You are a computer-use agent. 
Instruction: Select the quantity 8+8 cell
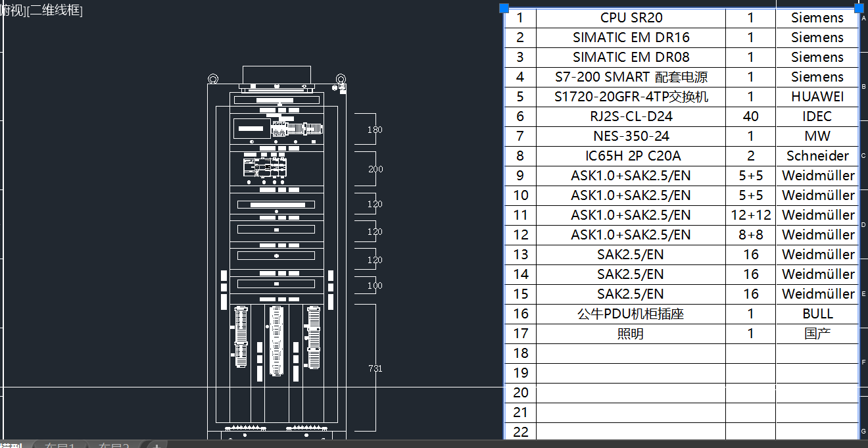point(751,235)
